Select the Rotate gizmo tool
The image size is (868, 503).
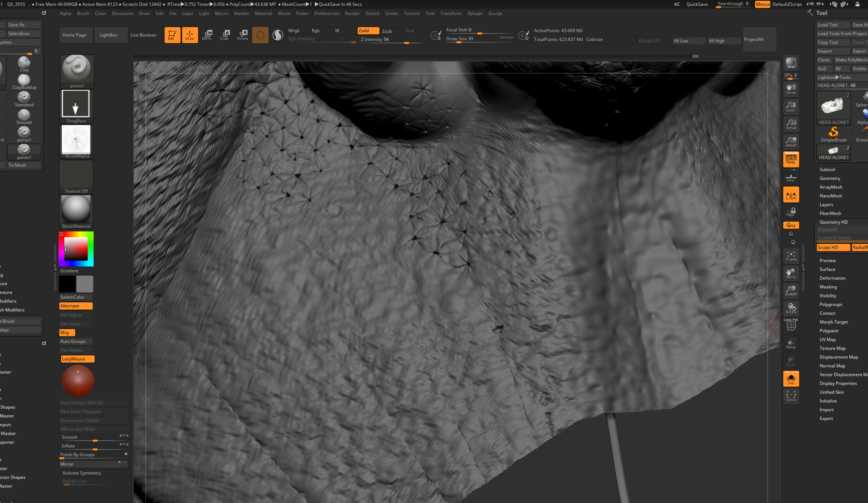pos(243,35)
